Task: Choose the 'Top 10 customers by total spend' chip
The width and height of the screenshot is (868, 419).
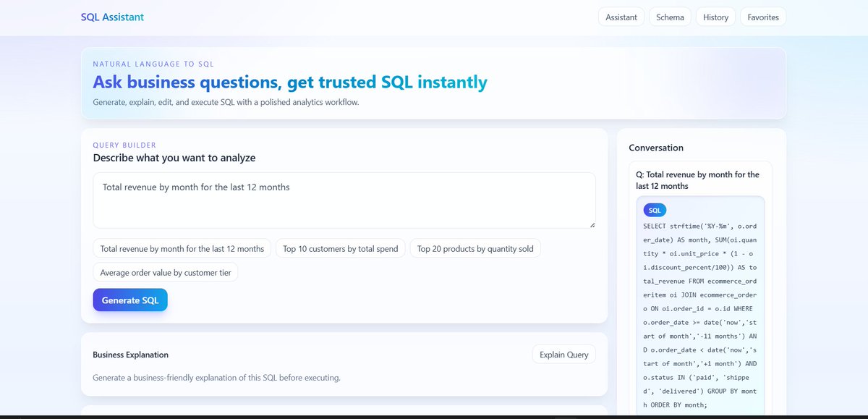Action: (x=341, y=248)
